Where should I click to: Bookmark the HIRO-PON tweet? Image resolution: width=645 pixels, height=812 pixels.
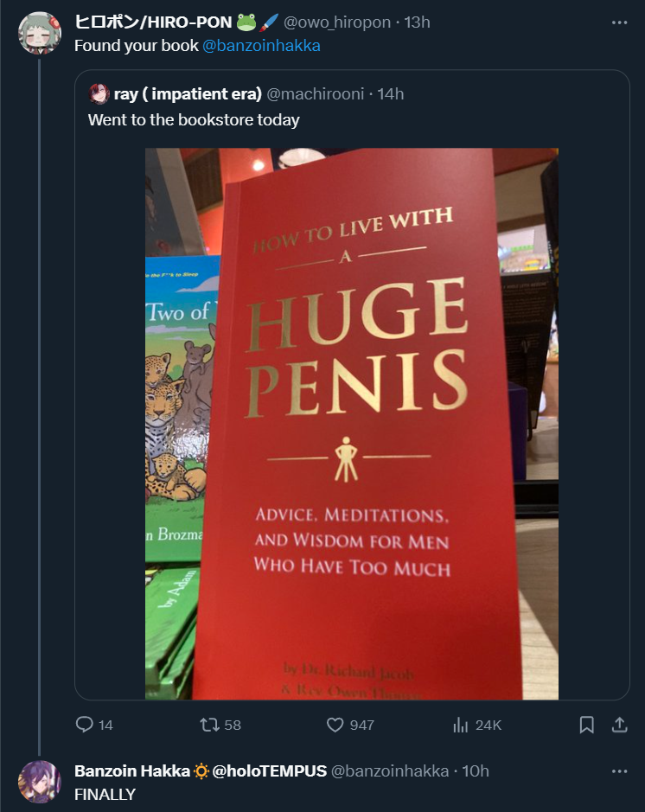point(586,725)
